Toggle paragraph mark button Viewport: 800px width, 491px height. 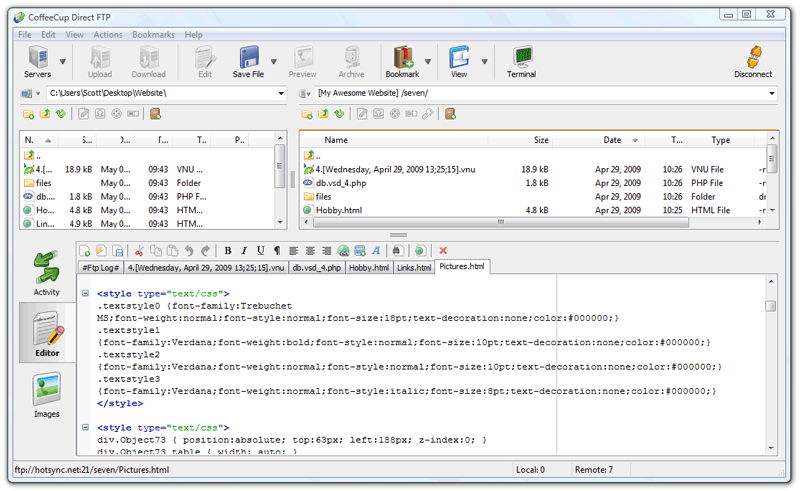277,251
